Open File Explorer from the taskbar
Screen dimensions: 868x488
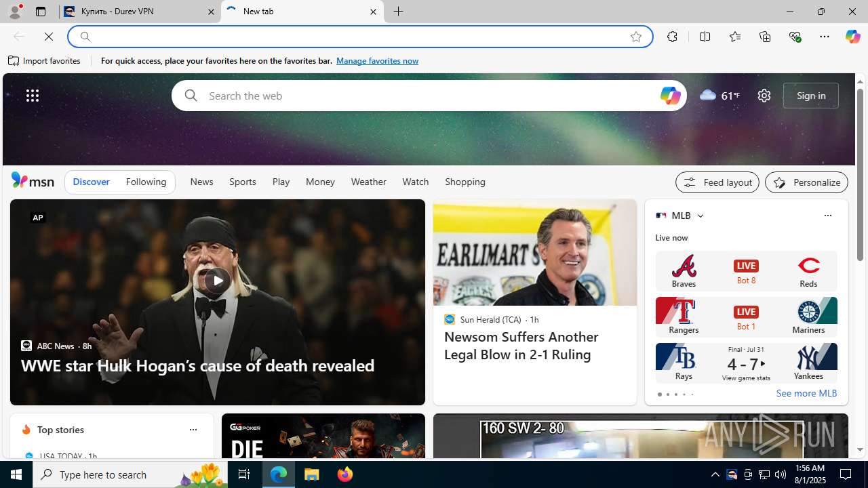pos(312,474)
